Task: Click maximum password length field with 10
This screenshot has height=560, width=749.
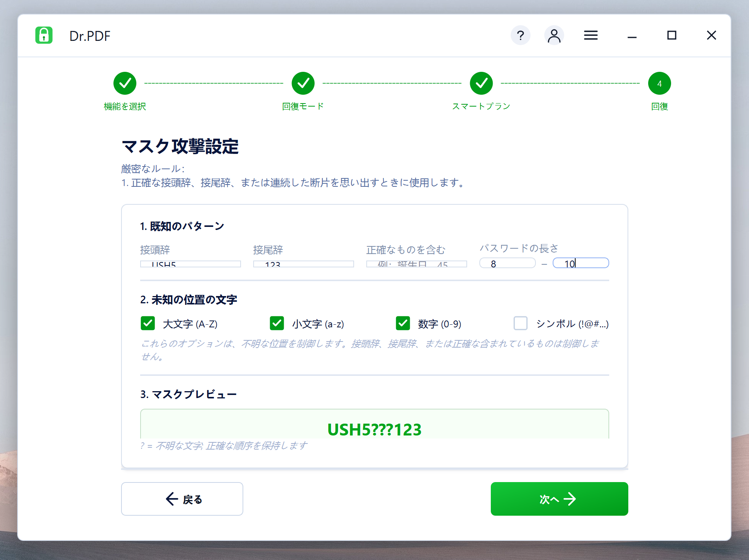Action: click(x=581, y=263)
